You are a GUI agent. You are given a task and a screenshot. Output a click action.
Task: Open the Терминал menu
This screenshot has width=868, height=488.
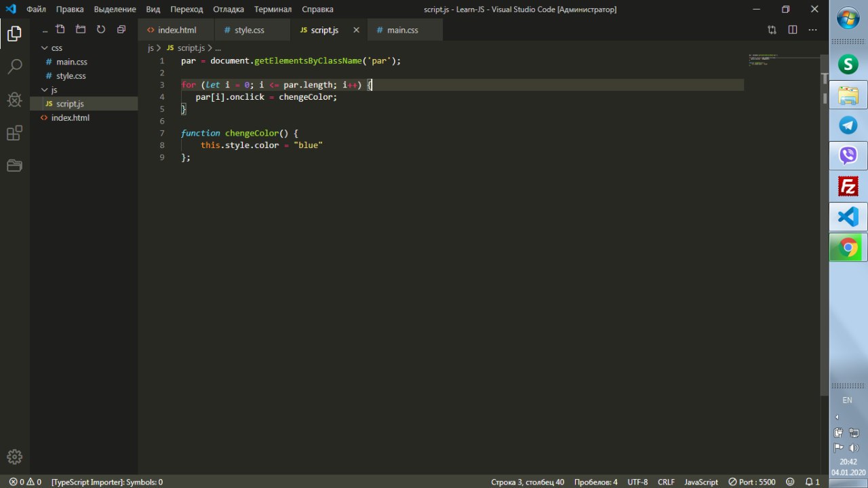273,10
